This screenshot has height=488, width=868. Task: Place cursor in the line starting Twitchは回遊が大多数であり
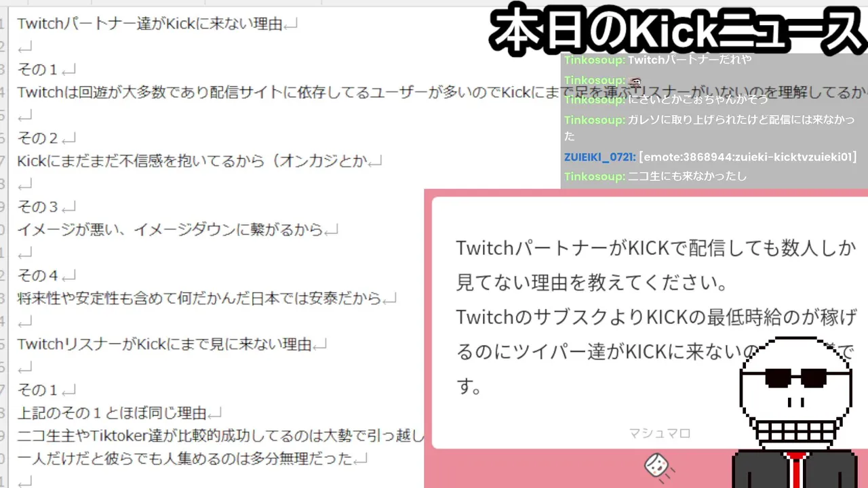pyautogui.click(x=442, y=92)
